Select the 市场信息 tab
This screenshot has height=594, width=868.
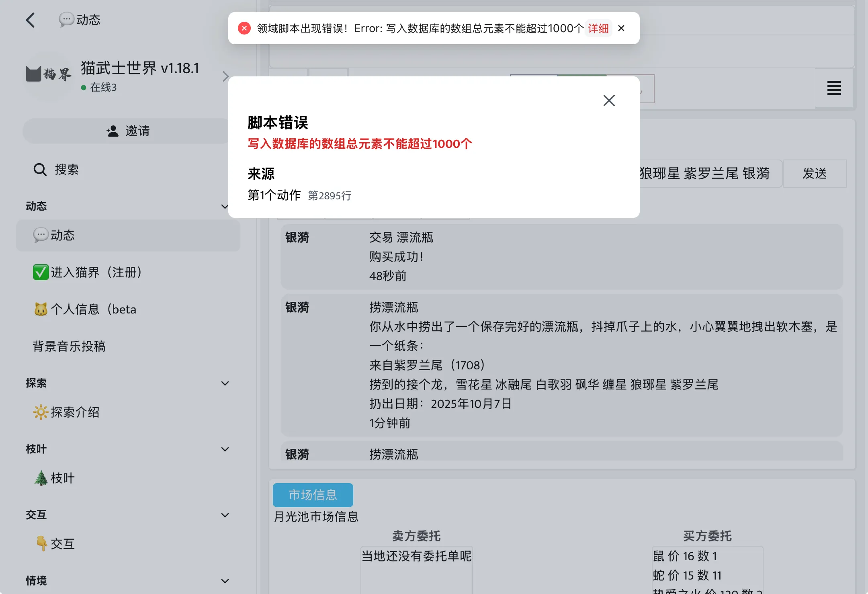[x=313, y=495]
